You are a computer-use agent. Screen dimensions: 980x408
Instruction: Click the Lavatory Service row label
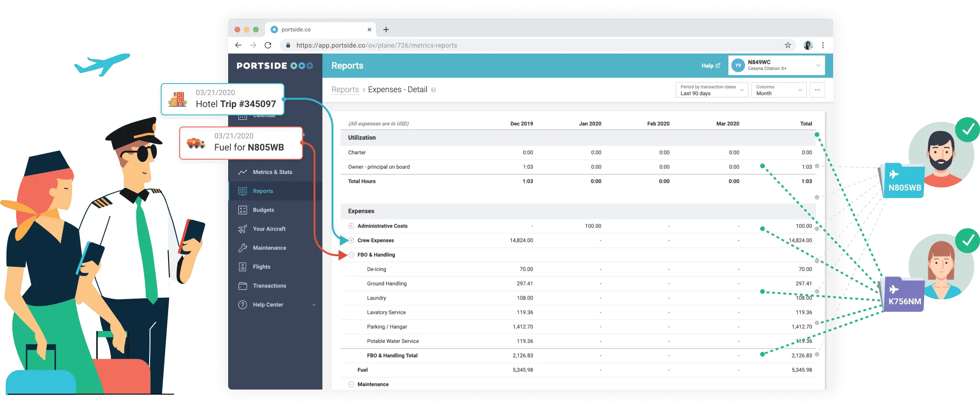[386, 312]
